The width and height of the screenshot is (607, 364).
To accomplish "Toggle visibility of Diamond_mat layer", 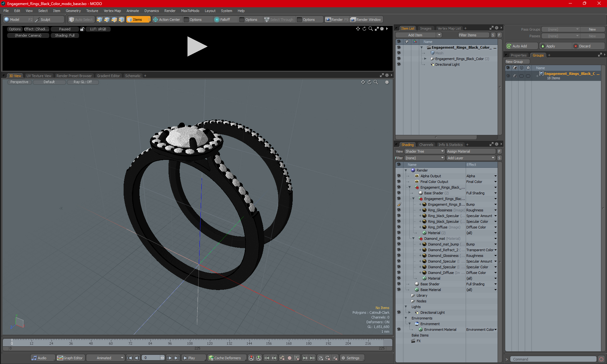I will tap(399, 239).
